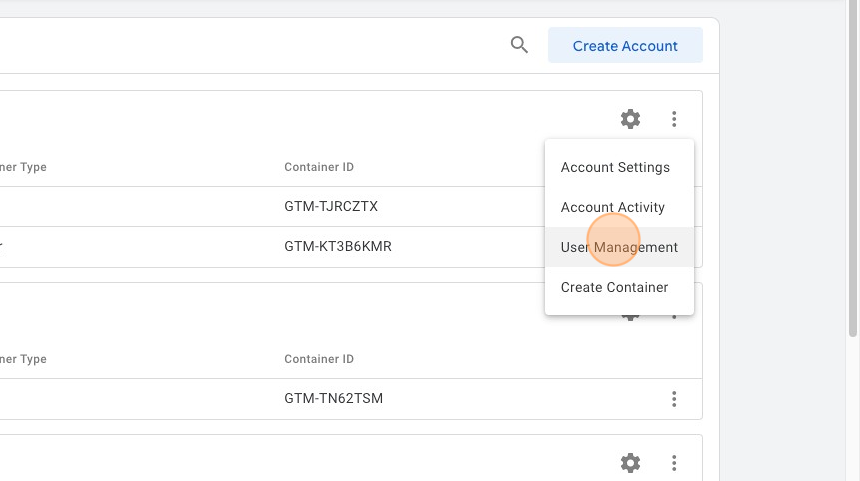
Task: Click the Create Account button
Action: (625, 46)
